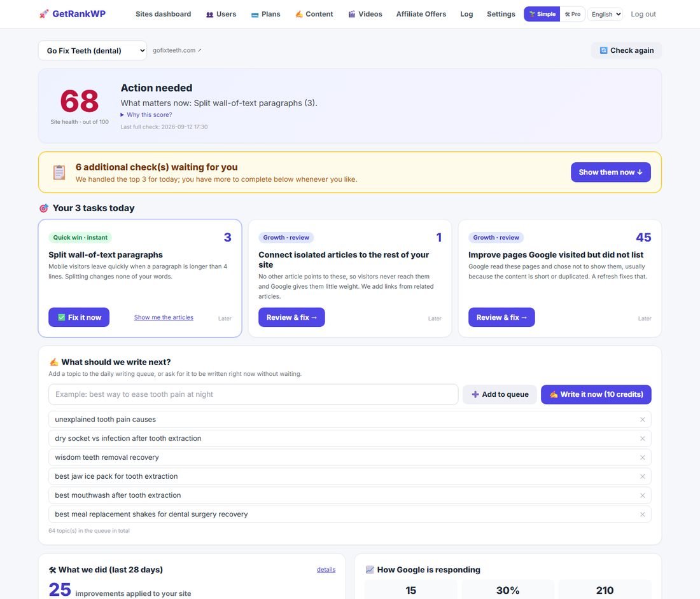Postpone Split wall-of-text paragraphs with Later
The image size is (700, 599).
point(225,319)
